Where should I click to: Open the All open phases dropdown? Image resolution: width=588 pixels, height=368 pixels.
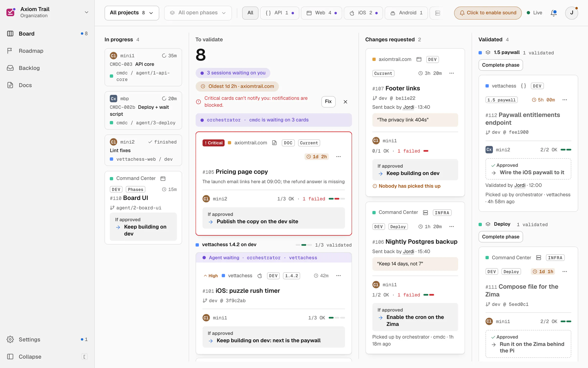198,13
